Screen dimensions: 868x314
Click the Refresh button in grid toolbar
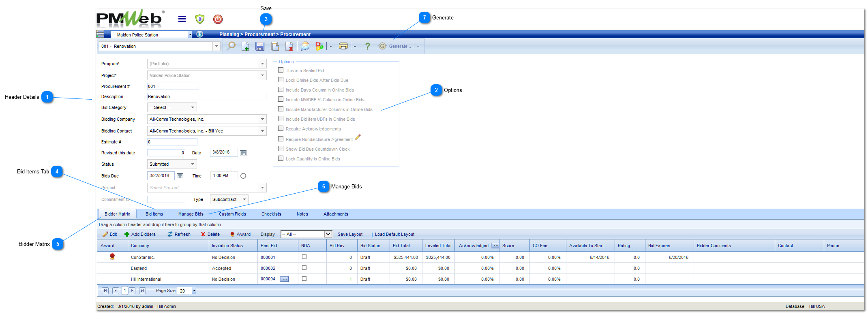179,234
